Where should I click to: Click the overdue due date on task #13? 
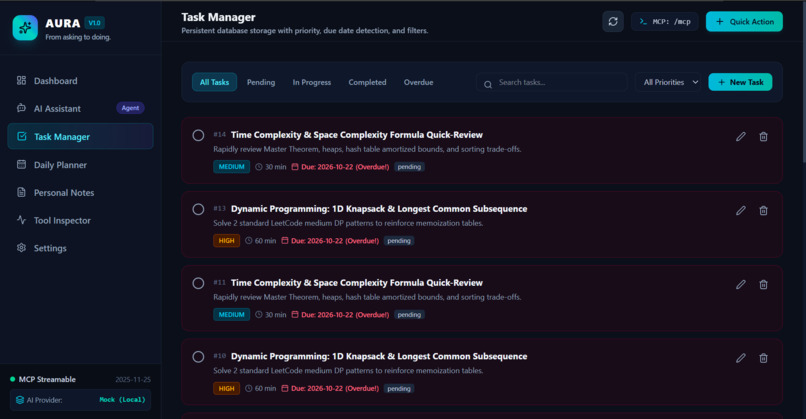pos(330,241)
